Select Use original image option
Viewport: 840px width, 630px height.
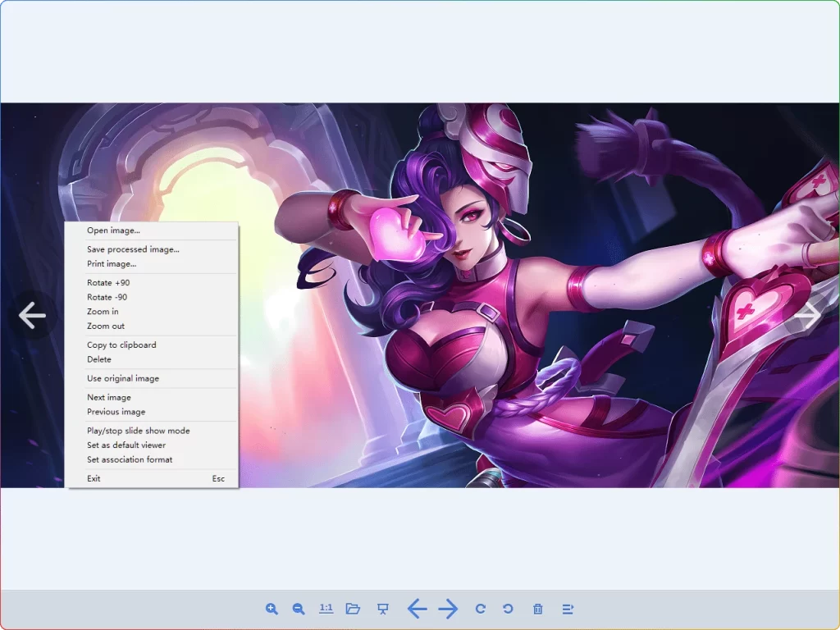click(123, 378)
